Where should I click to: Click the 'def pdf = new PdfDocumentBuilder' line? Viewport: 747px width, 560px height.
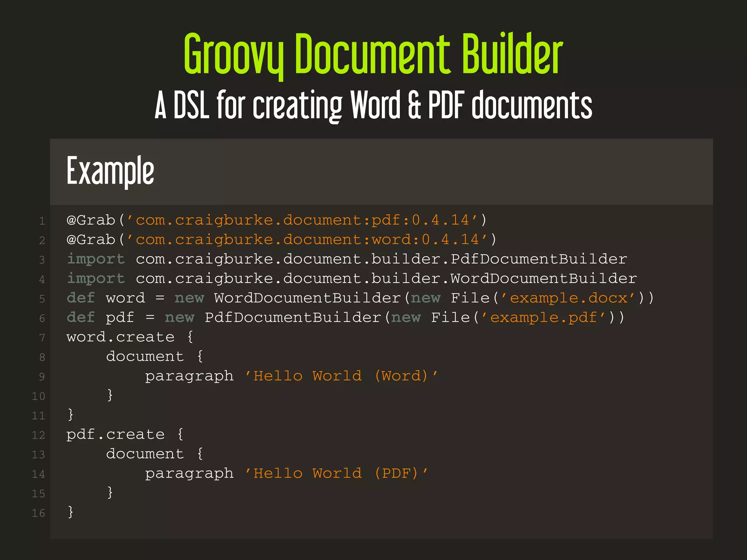pos(345,318)
